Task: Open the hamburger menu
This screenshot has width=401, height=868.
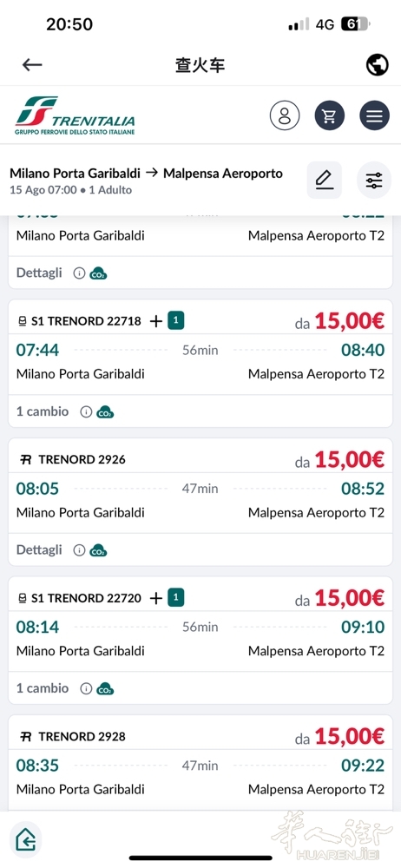Action: [374, 115]
